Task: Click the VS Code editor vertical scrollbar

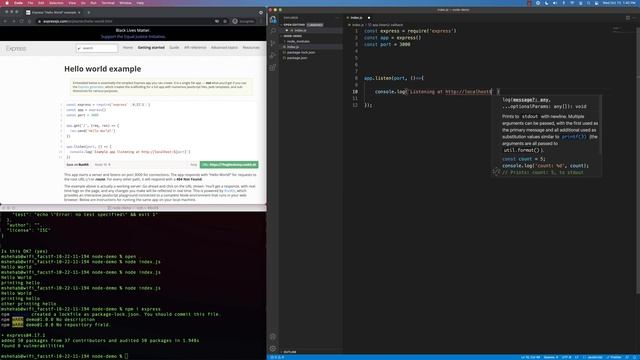Action: [x=638, y=159]
